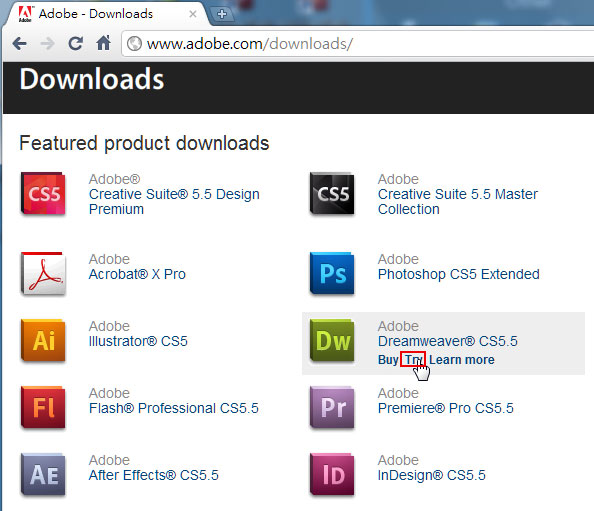The height and width of the screenshot is (511, 594).
Task: Click the Featured product downloads heading
Action: (x=144, y=143)
